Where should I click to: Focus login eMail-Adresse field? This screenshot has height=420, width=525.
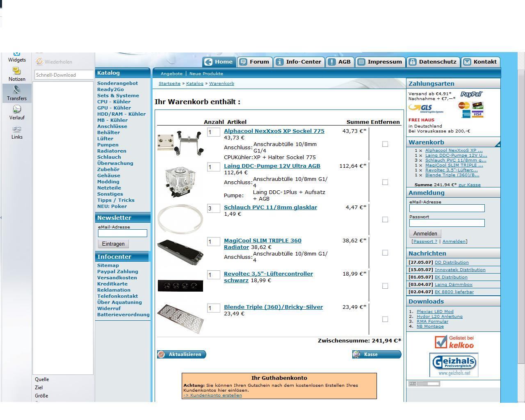point(447,208)
